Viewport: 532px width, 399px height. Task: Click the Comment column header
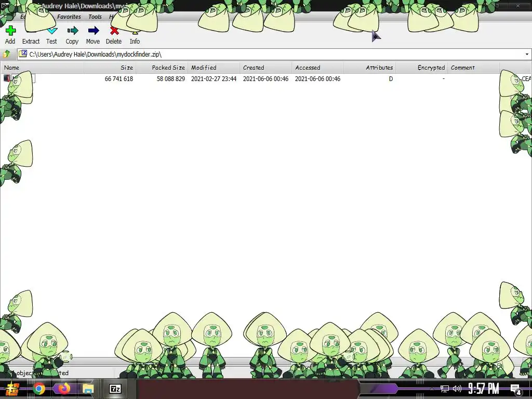[473, 68]
